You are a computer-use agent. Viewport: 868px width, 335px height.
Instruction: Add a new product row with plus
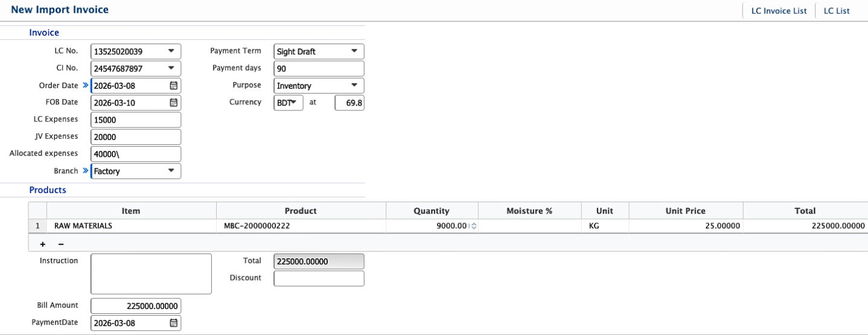[43, 244]
